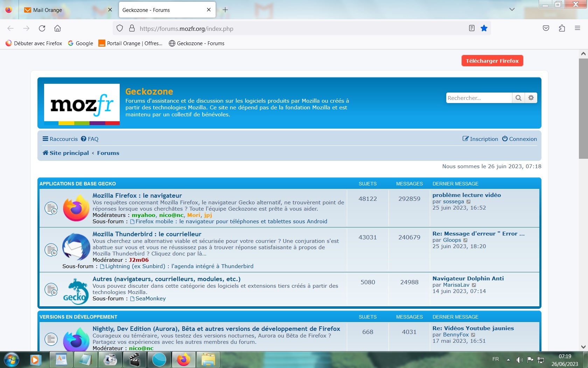Click the address bar URL field

[301, 28]
